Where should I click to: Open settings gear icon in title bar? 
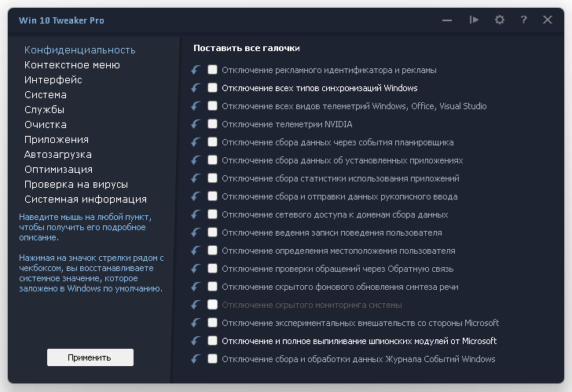point(500,20)
